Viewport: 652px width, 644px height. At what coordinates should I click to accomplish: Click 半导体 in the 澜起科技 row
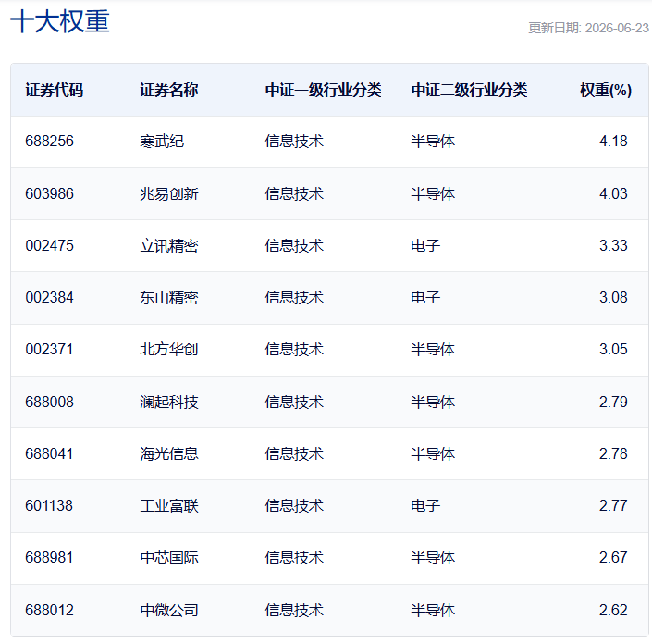click(x=433, y=402)
